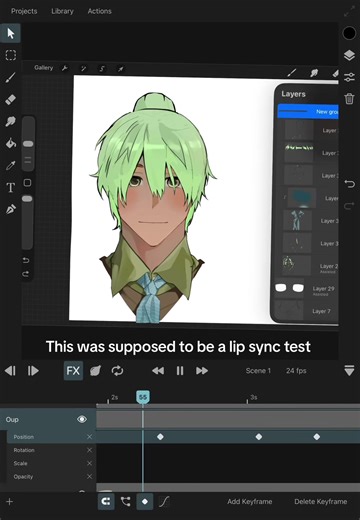Select the Text tool (T)
Image resolution: width=360 pixels, height=520 pixels.
tap(11, 187)
